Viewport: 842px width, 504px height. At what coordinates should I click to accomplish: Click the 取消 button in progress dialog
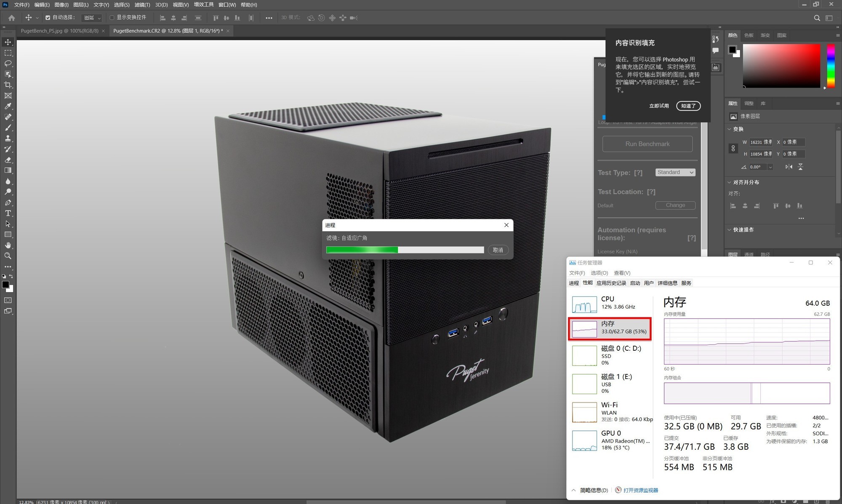[x=498, y=250]
